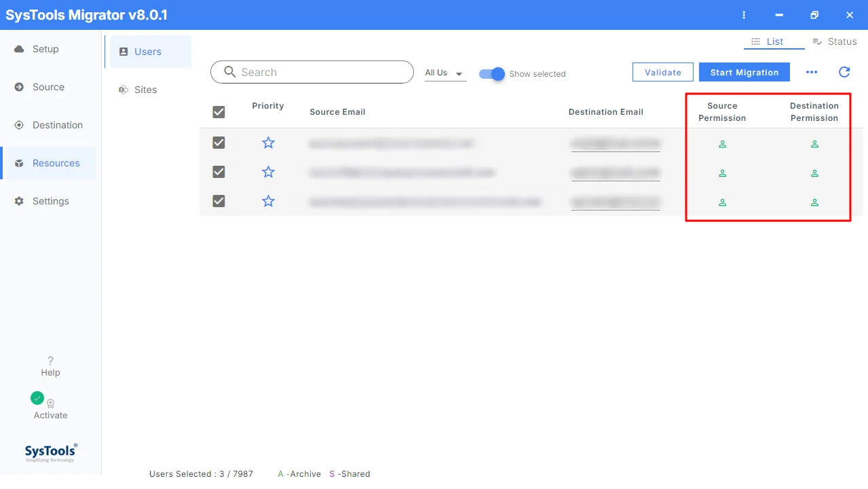
Task: Click the Validate button
Action: pos(663,72)
